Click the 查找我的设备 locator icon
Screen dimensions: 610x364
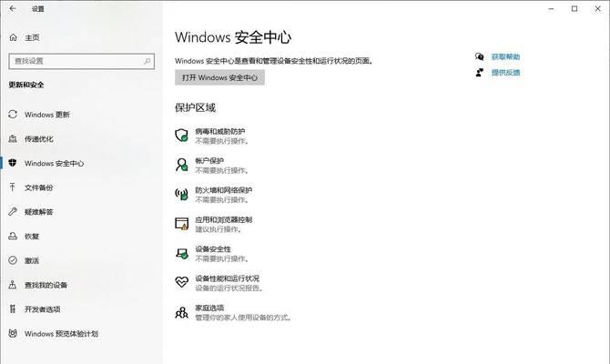pos(13,285)
